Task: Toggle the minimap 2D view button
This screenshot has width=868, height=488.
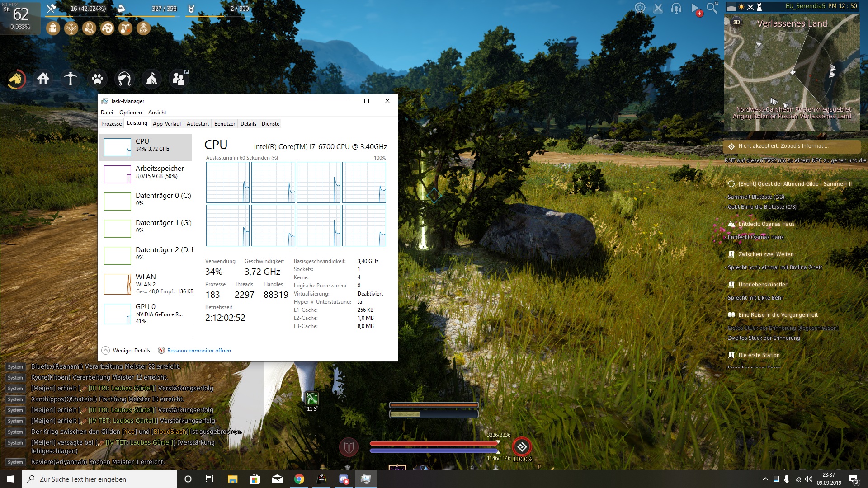Action: (x=736, y=22)
